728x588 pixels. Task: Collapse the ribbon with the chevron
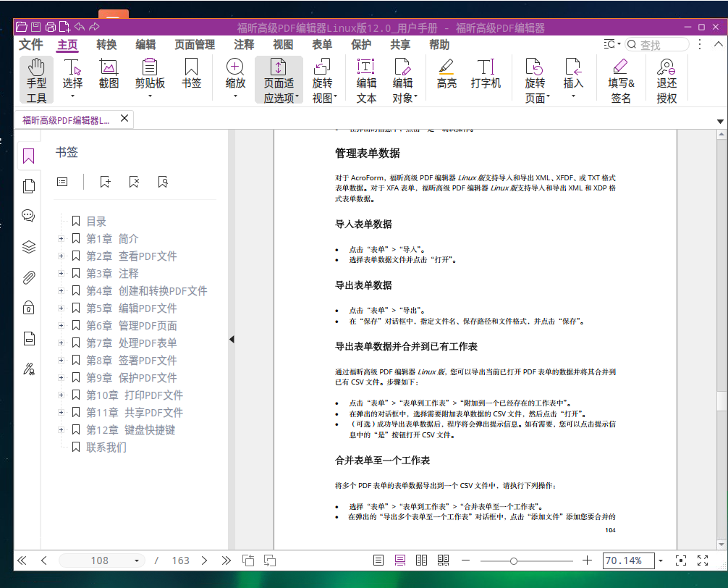point(719,44)
